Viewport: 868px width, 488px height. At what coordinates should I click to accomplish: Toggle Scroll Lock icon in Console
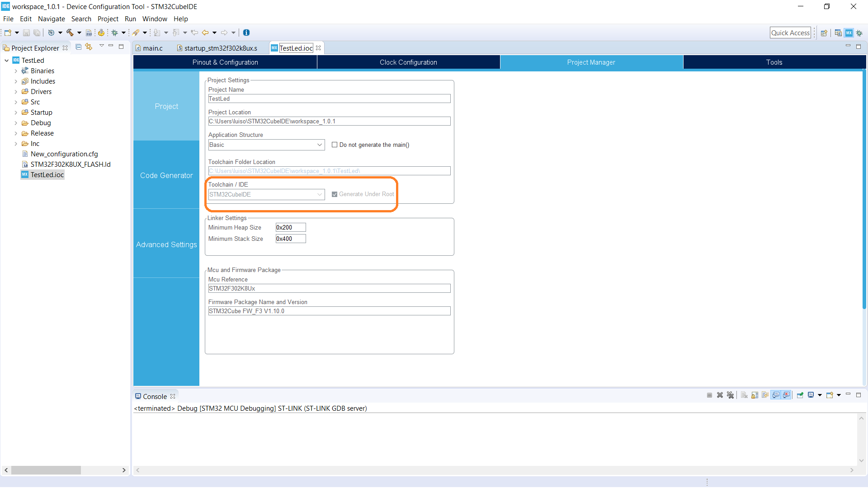pos(755,395)
